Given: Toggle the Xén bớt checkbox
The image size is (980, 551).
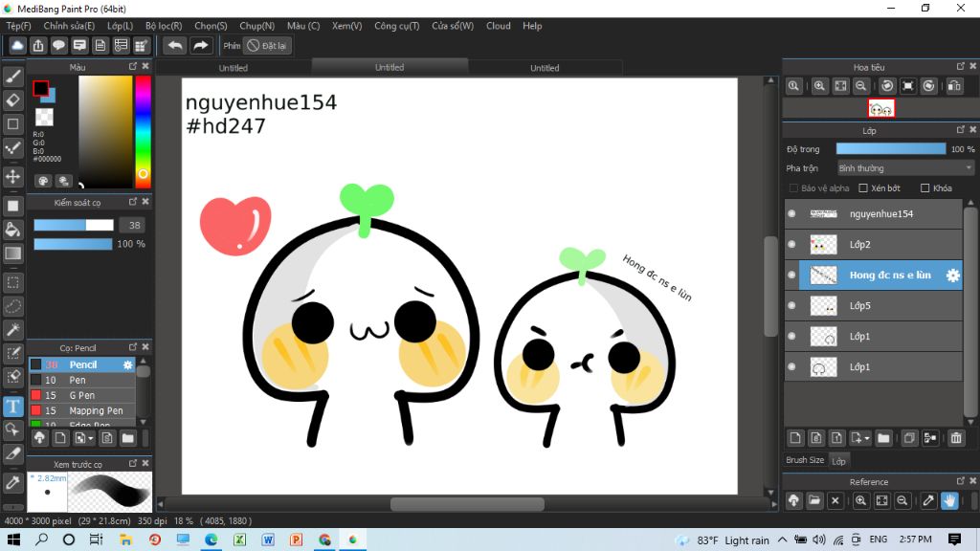Looking at the screenshot, I should (x=863, y=188).
